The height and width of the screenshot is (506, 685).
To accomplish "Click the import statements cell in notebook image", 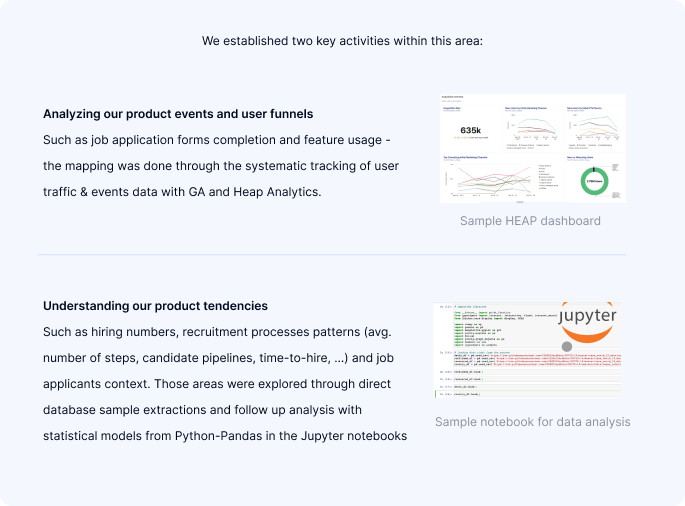I will 507,327.
